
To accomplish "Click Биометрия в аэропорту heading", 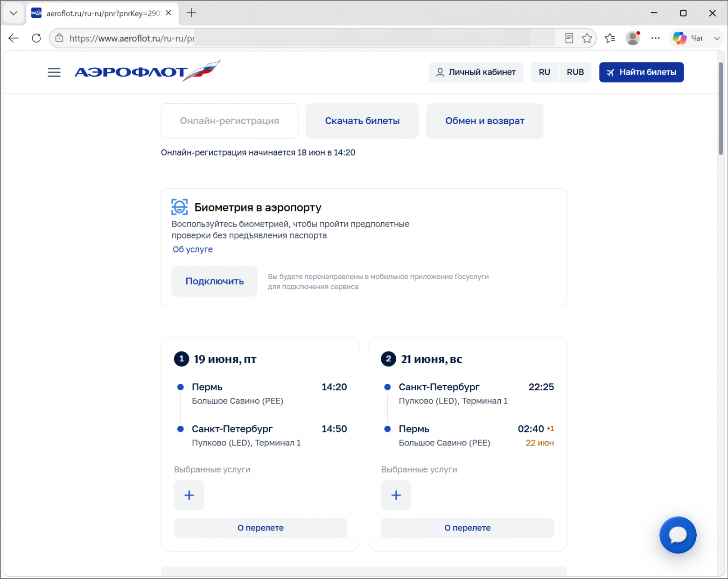I will [258, 207].
